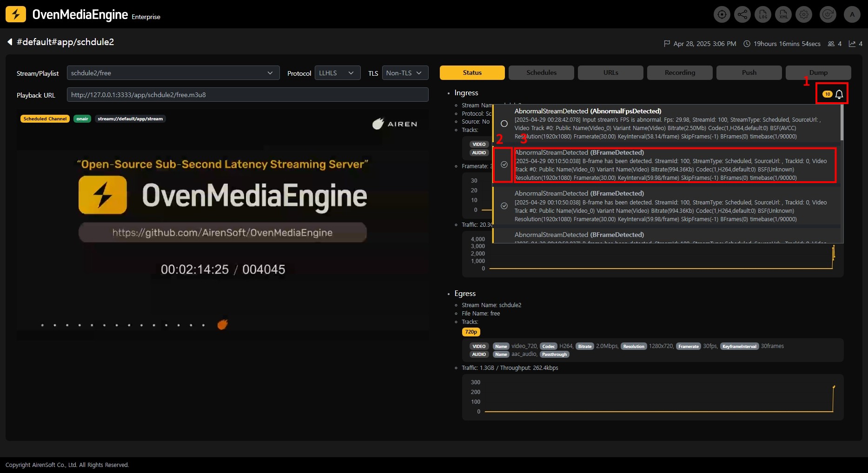
Task: Open the LOG file viewer icon
Action: (x=763, y=14)
